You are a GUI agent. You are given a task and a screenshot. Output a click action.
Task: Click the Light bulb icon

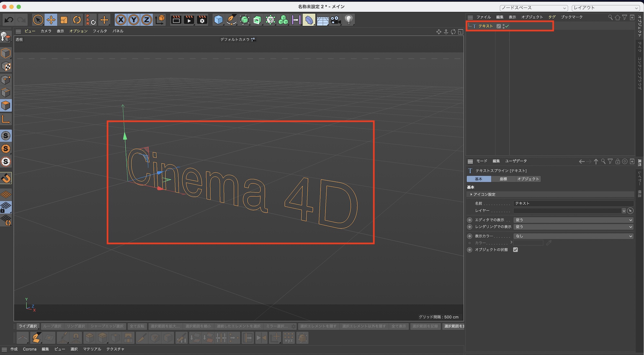click(348, 20)
